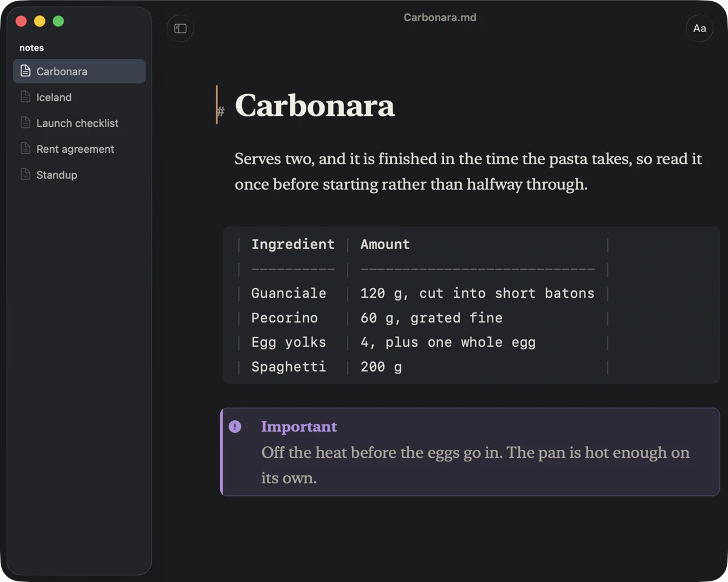Click the notes folder label
The width and height of the screenshot is (728, 582).
pyautogui.click(x=32, y=48)
